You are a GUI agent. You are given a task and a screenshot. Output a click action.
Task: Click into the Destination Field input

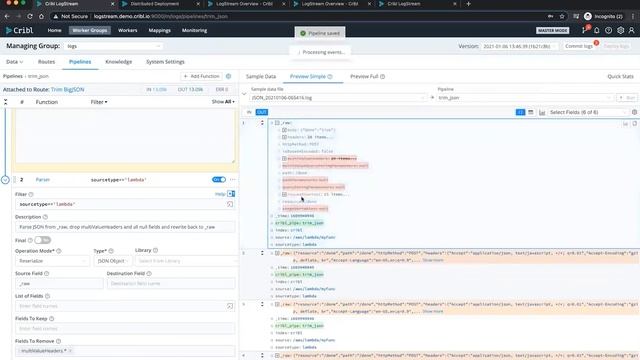171,283
